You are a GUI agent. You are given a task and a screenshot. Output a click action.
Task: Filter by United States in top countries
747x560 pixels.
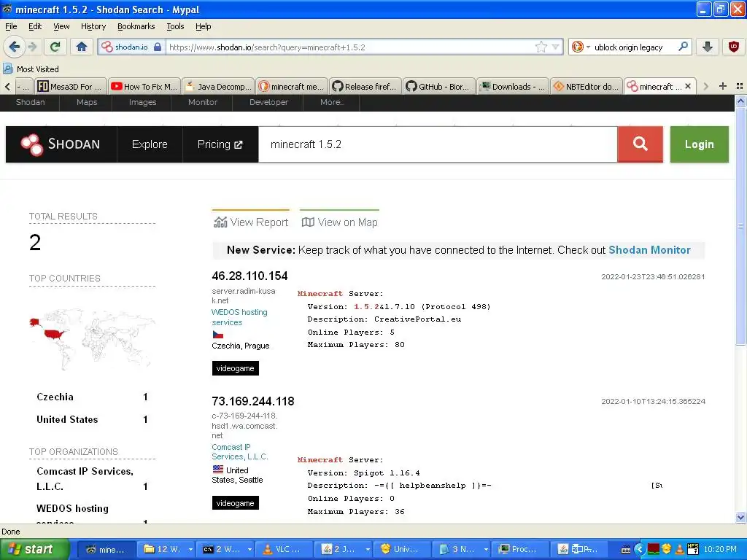67,419
